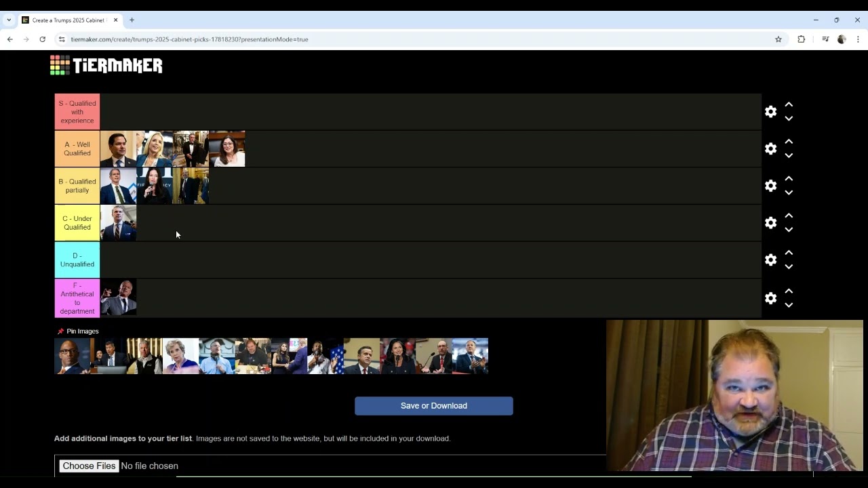Open settings gear for B tier row
The width and height of the screenshot is (868, 488).
[x=770, y=186]
